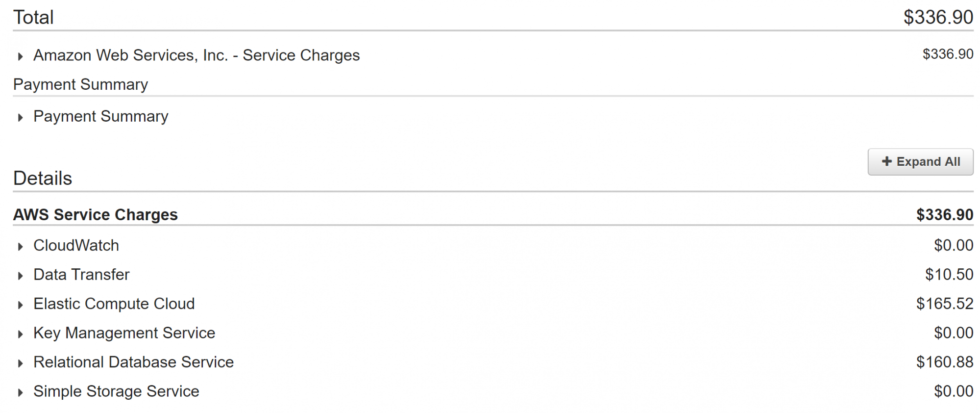980x413 pixels.
Task: Expand Simple Storage Service arrow
Action: [20, 392]
